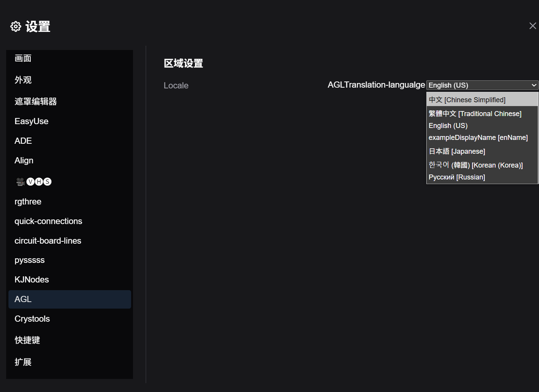Select the Crystools settings category
Screen dimensions: 539x392
(x=32, y=319)
